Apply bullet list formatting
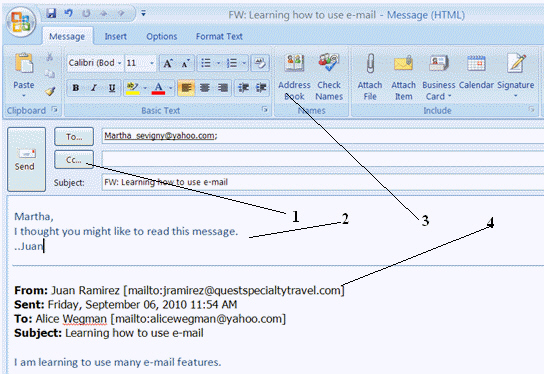 click(x=206, y=63)
